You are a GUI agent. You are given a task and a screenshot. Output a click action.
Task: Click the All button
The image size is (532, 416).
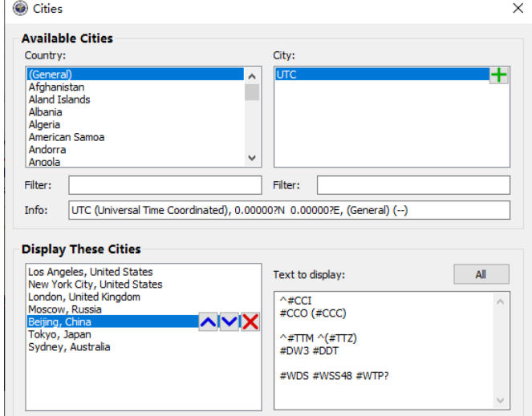point(481,274)
